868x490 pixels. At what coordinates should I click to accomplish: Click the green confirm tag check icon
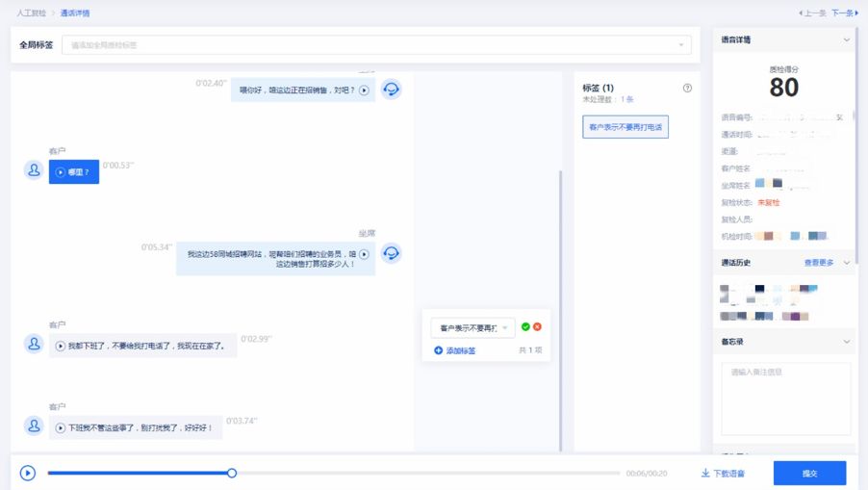click(525, 327)
